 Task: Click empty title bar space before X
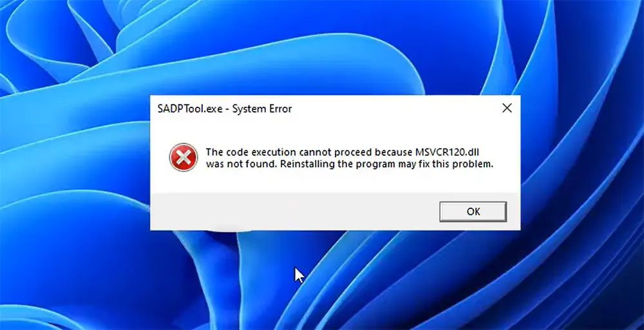pos(394,108)
